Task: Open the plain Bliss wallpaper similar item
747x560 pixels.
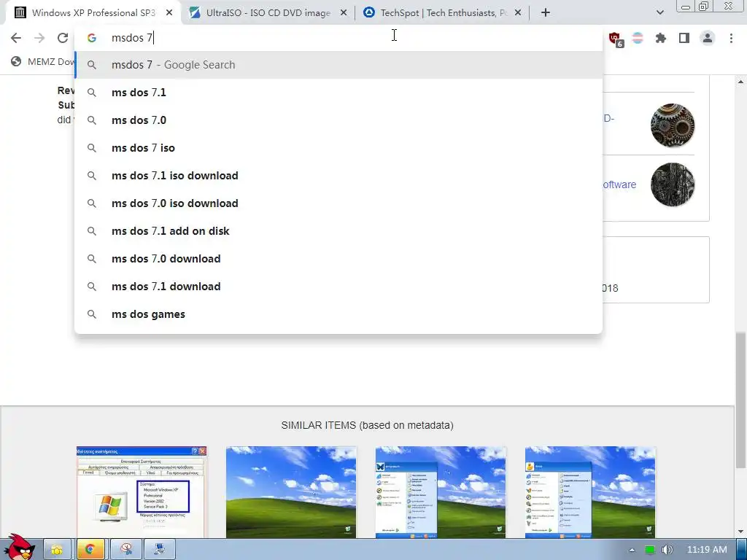Action: [x=291, y=492]
